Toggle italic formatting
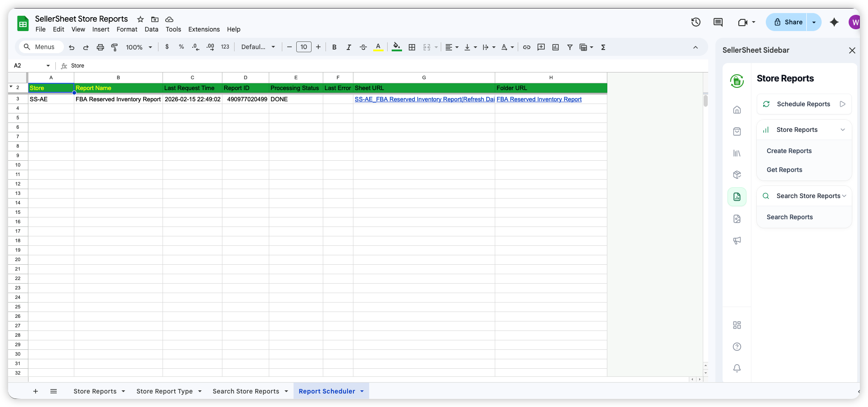Viewport: 868px width, 407px height. (348, 47)
